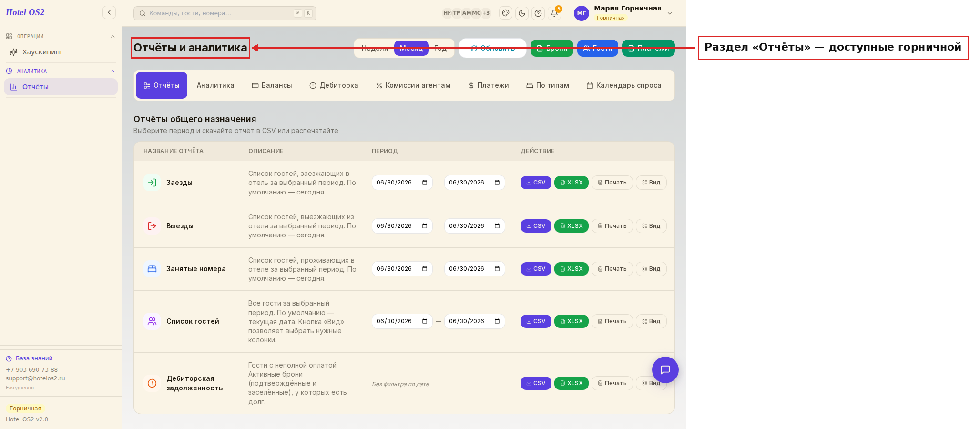Screen dimensions: 980x429
Task: Open Заезды start date calendar picker
Action: tap(425, 183)
